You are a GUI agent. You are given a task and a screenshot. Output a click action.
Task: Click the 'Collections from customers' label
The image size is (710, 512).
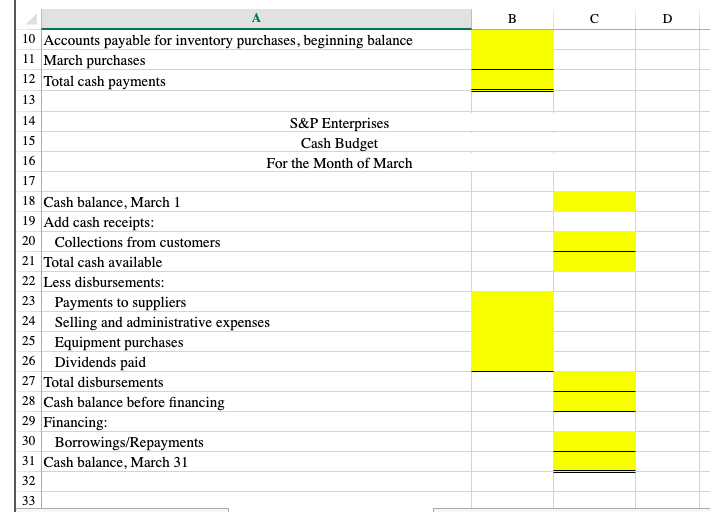[x=137, y=242]
